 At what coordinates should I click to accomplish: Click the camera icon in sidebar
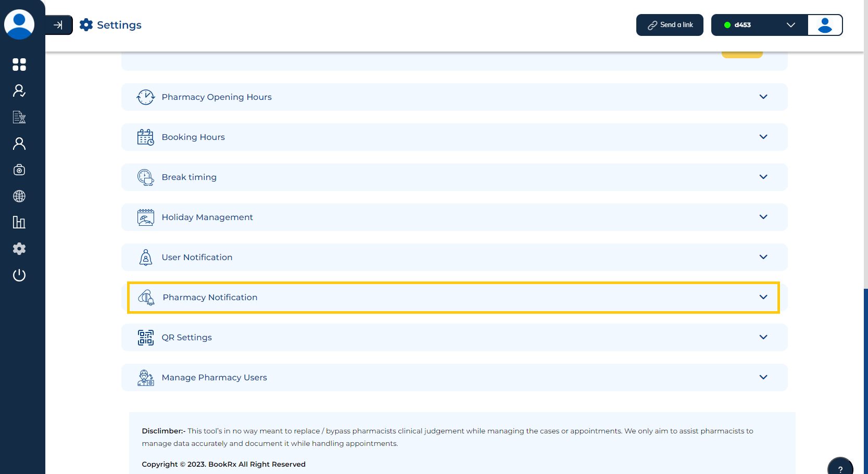pyautogui.click(x=19, y=170)
